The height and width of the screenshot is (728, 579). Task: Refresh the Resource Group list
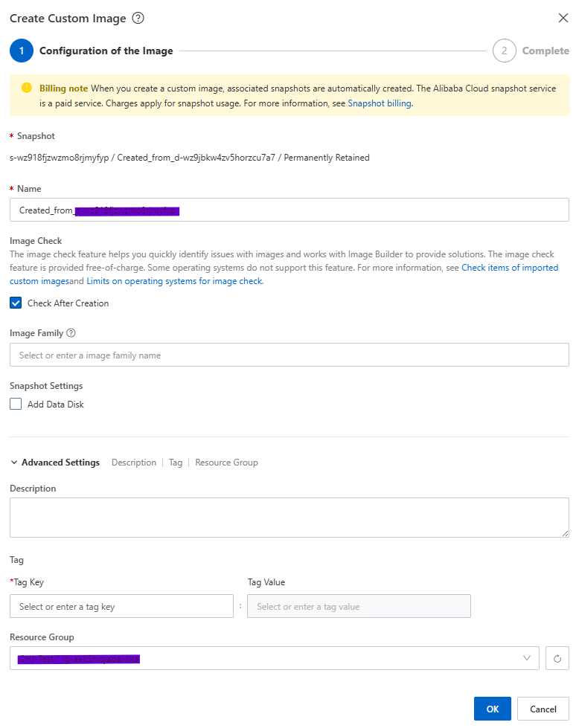557,658
